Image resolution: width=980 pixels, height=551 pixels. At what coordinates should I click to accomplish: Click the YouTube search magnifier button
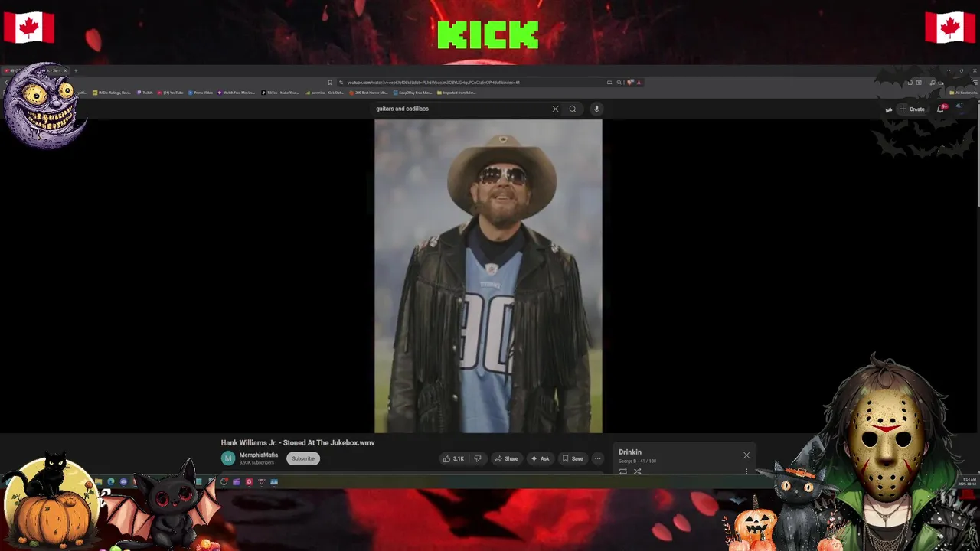pyautogui.click(x=572, y=109)
